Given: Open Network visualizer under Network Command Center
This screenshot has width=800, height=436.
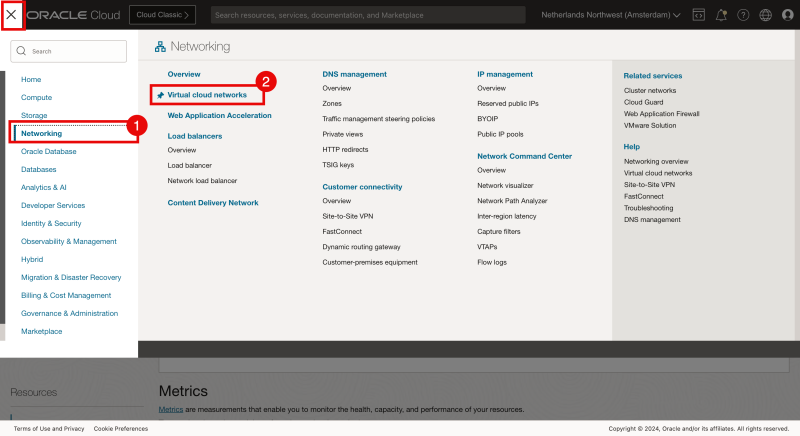Looking at the screenshot, I should [x=505, y=185].
